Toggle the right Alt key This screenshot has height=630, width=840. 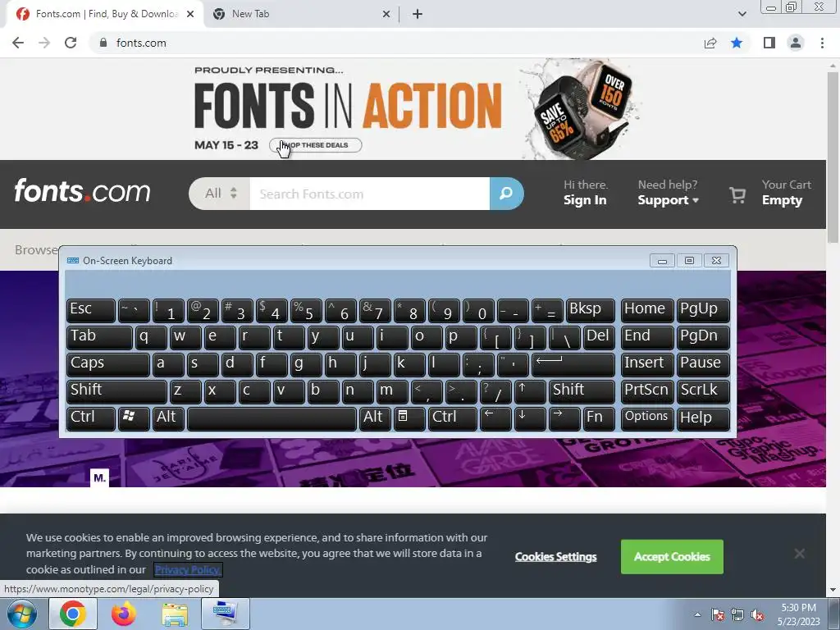click(x=376, y=419)
